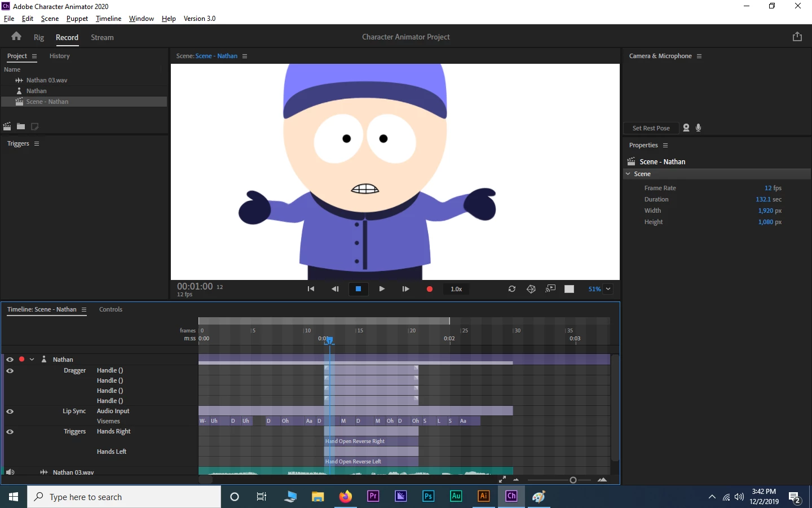Click the stream live output icon

550,289
